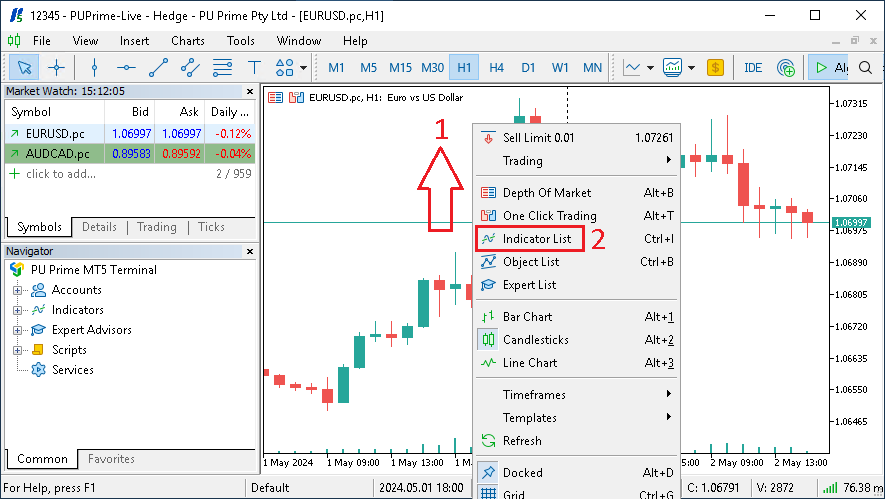Switch chart to M15 timeframe
The width and height of the screenshot is (885, 499).
[x=400, y=68]
